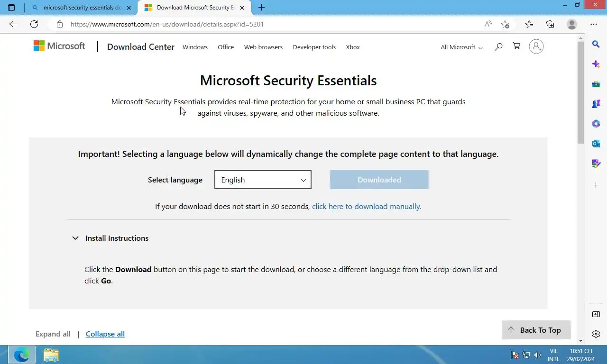Click the plus to customize sidebar
This screenshot has height=364, width=607.
(x=596, y=185)
